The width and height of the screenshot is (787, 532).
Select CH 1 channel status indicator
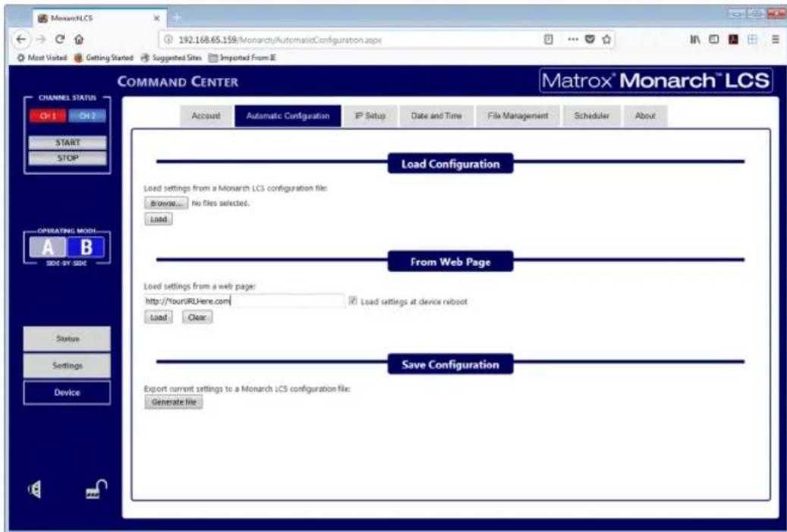[x=48, y=116]
